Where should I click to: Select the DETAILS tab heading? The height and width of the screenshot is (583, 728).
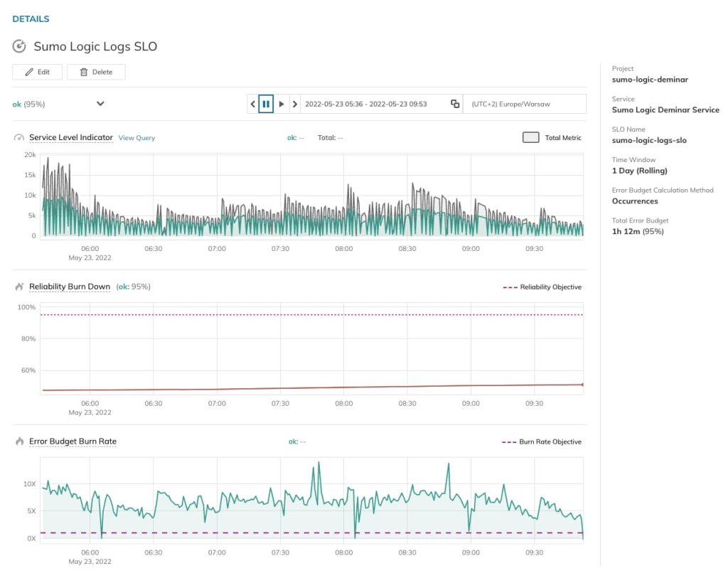[31, 19]
